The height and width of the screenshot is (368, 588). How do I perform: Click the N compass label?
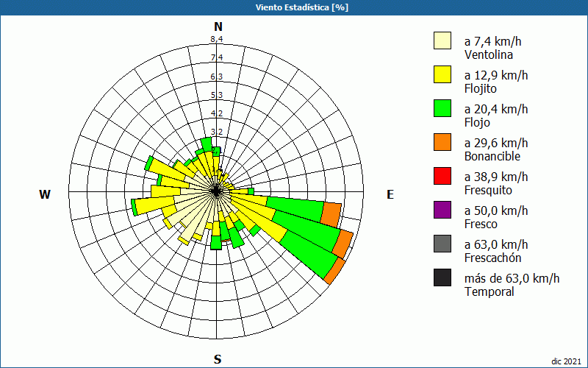[x=218, y=26]
